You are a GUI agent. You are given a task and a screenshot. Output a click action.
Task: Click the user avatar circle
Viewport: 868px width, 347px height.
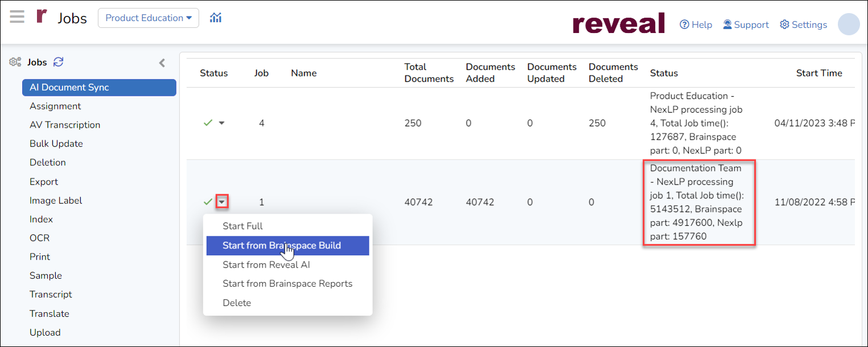pyautogui.click(x=849, y=25)
